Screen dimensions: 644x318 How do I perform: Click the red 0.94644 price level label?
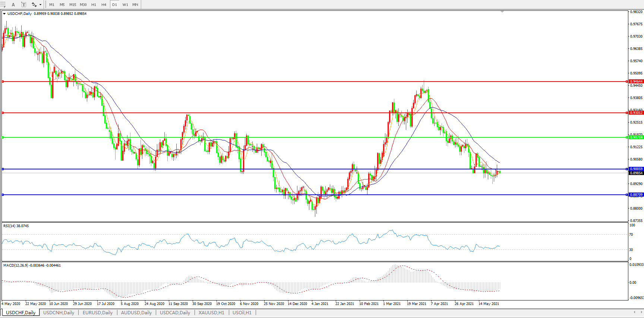click(636, 81)
